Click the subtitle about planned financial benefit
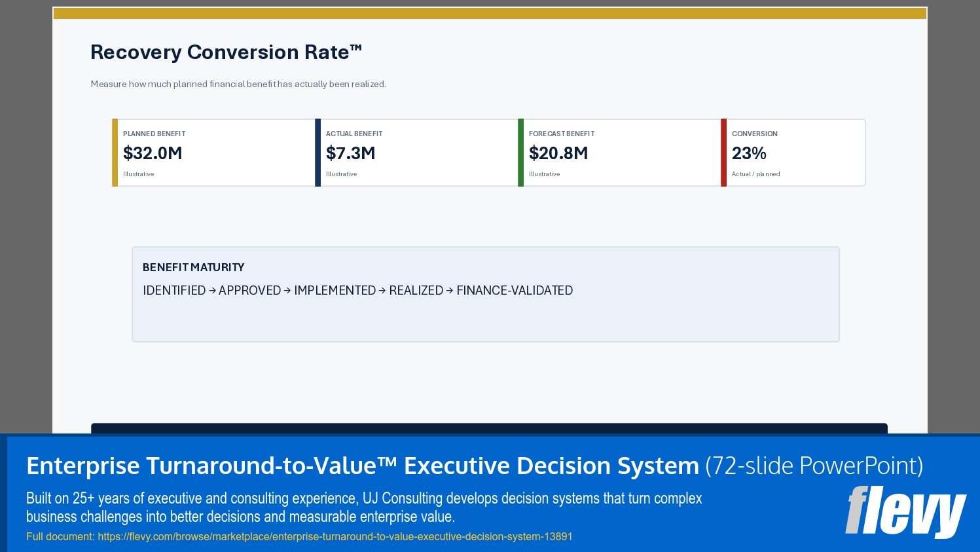This screenshot has height=552, width=980. coord(238,84)
